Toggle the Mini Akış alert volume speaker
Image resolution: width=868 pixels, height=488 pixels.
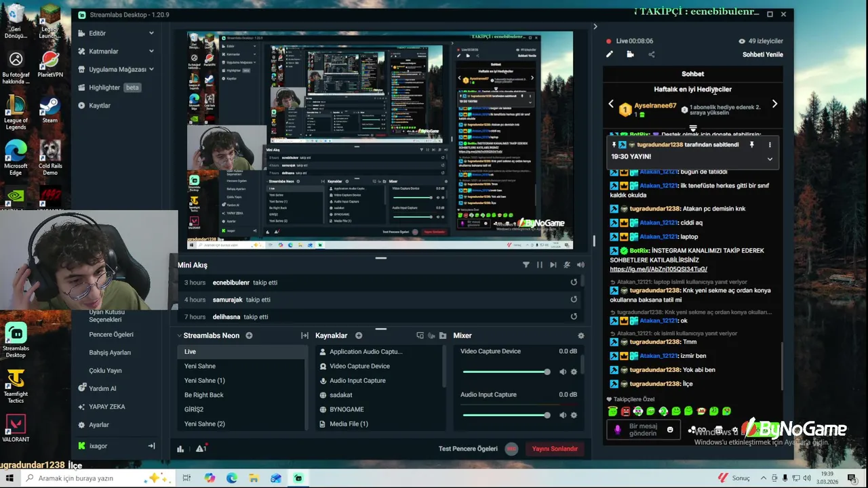pyautogui.click(x=580, y=265)
